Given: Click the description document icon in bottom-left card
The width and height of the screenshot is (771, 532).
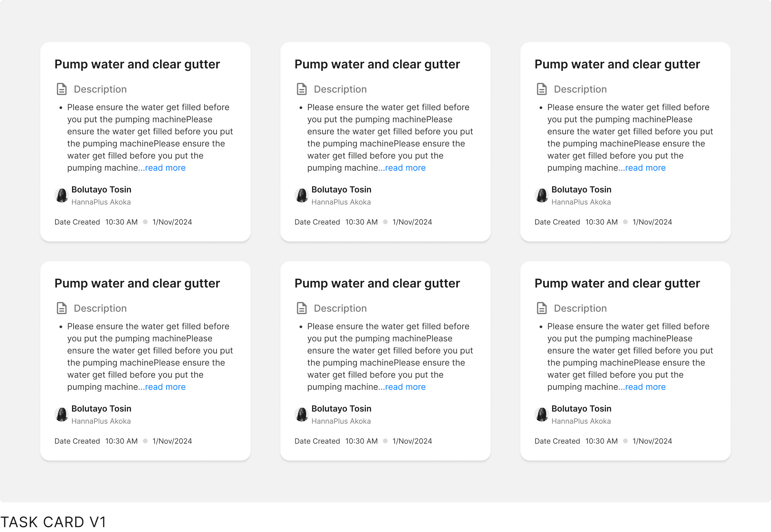Looking at the screenshot, I should coord(62,308).
